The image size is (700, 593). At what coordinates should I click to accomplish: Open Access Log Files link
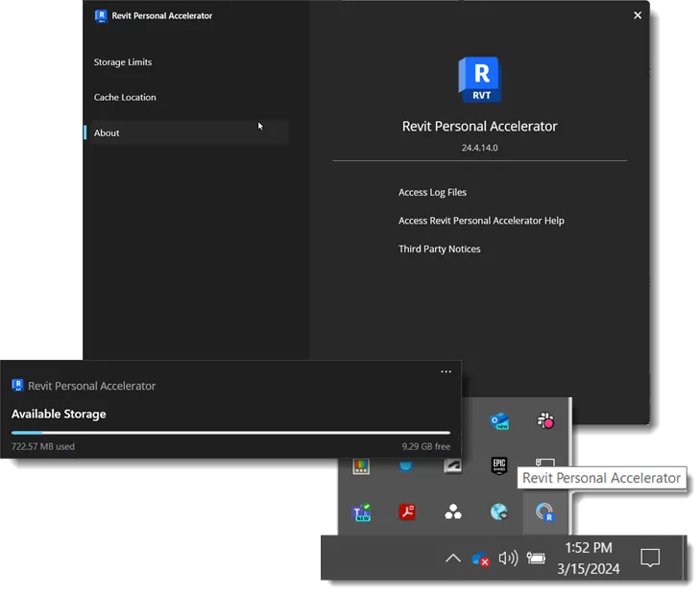click(x=433, y=192)
